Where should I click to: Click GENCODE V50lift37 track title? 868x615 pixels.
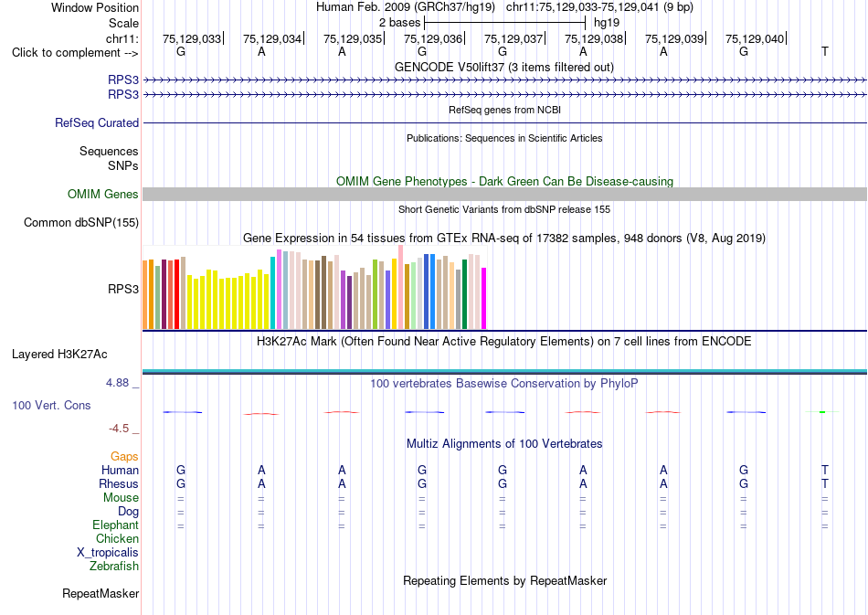pos(504,67)
